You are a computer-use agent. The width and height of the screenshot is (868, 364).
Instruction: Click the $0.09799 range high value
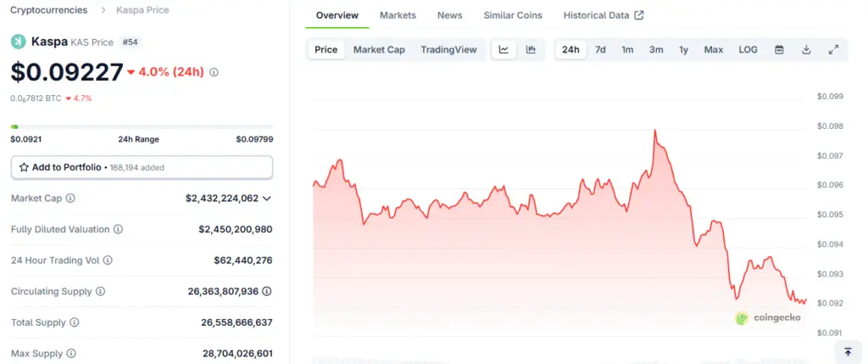pyautogui.click(x=254, y=139)
